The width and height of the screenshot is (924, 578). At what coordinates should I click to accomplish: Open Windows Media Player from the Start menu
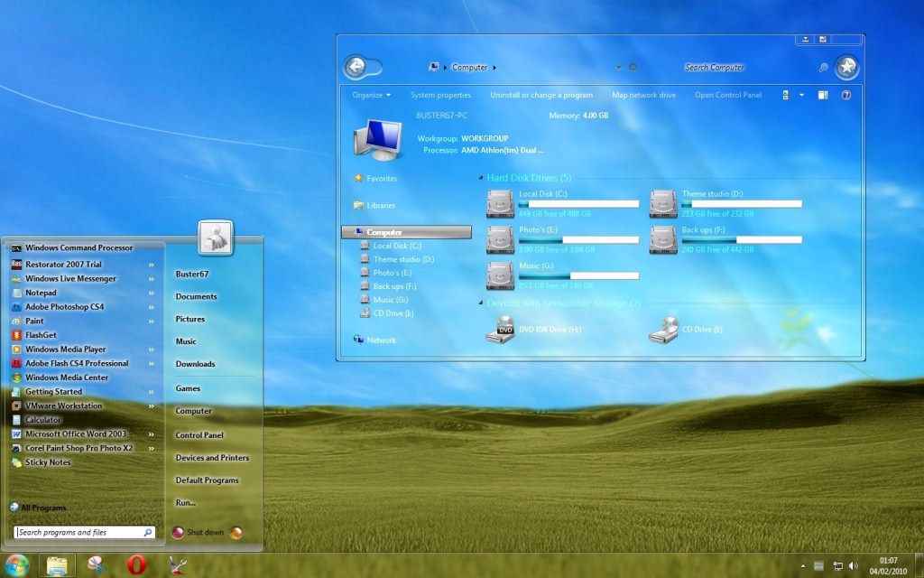point(65,350)
